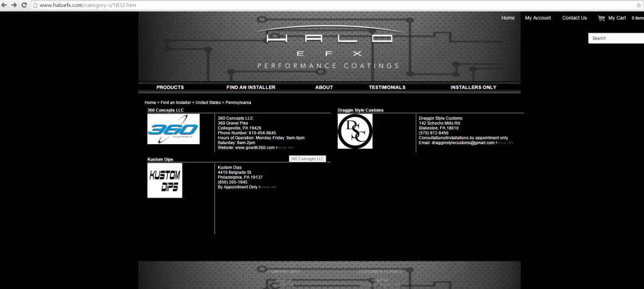Click the Find an Installer breadcrumb

click(x=176, y=103)
